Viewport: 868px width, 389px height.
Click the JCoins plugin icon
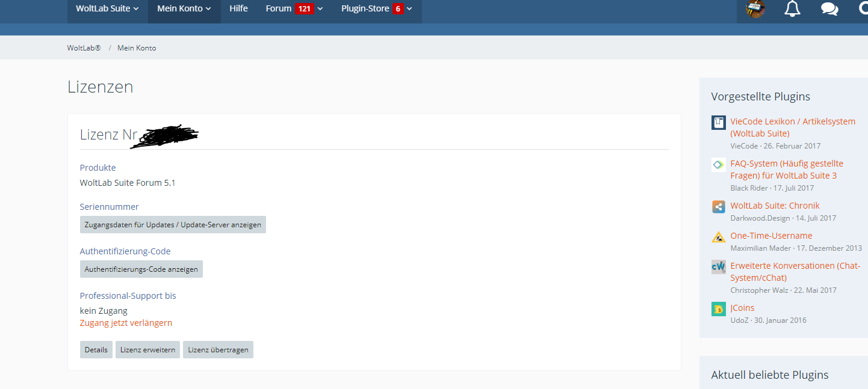pyautogui.click(x=718, y=309)
